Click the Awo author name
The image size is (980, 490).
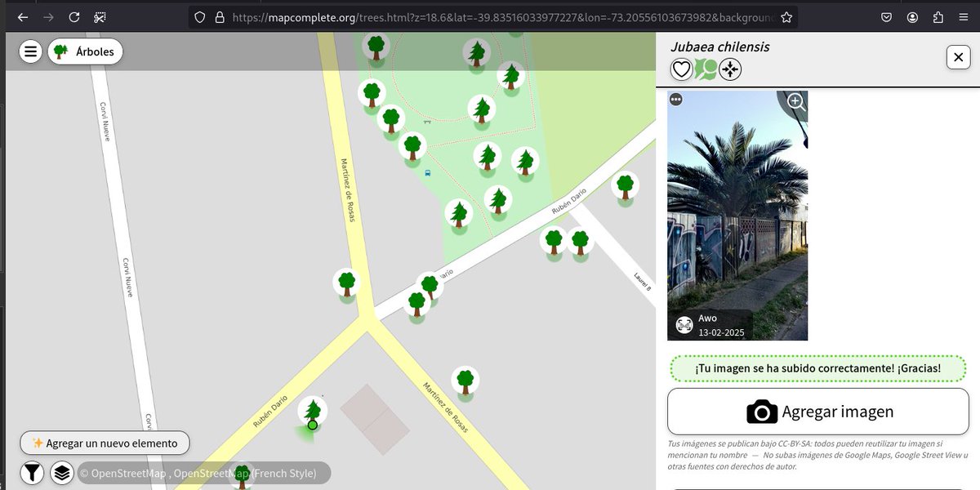point(707,318)
